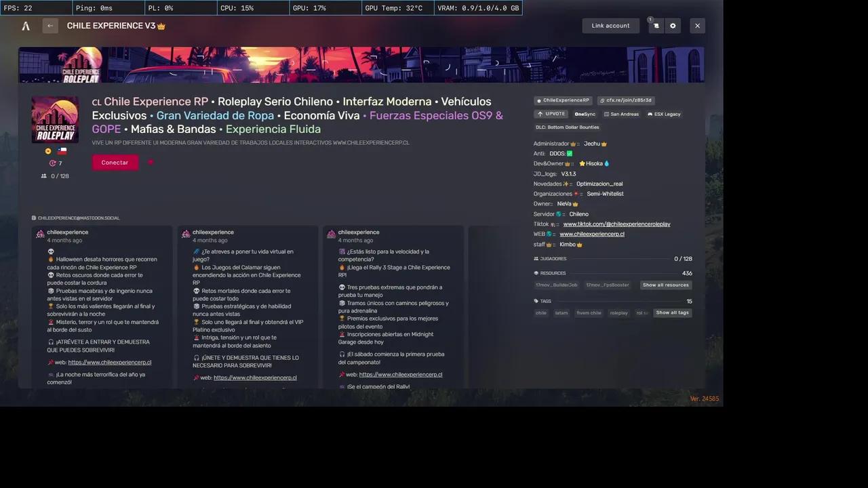The height and width of the screenshot is (488, 868).
Task: Expand the tag list with Show all tags
Action: click(672, 312)
